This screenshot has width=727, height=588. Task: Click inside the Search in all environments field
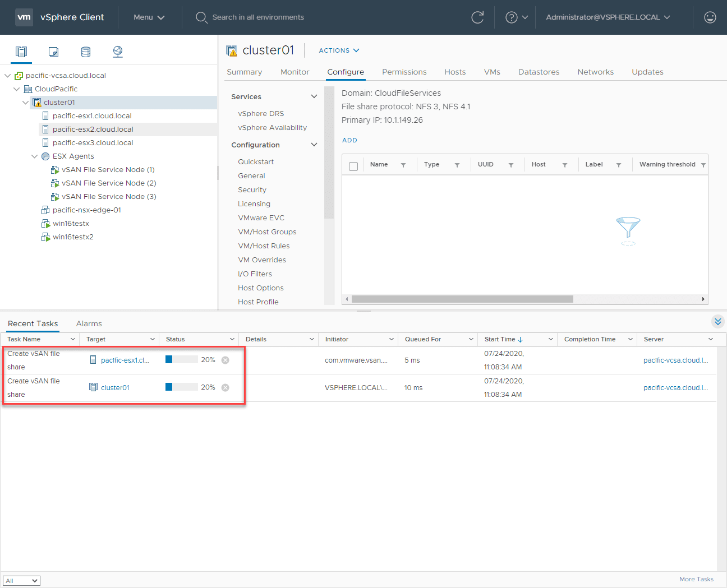point(258,17)
